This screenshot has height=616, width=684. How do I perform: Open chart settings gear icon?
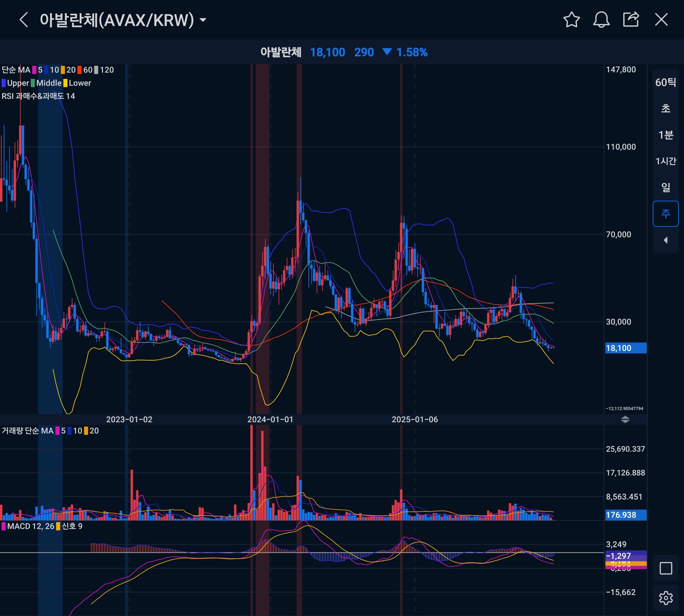[x=666, y=598]
